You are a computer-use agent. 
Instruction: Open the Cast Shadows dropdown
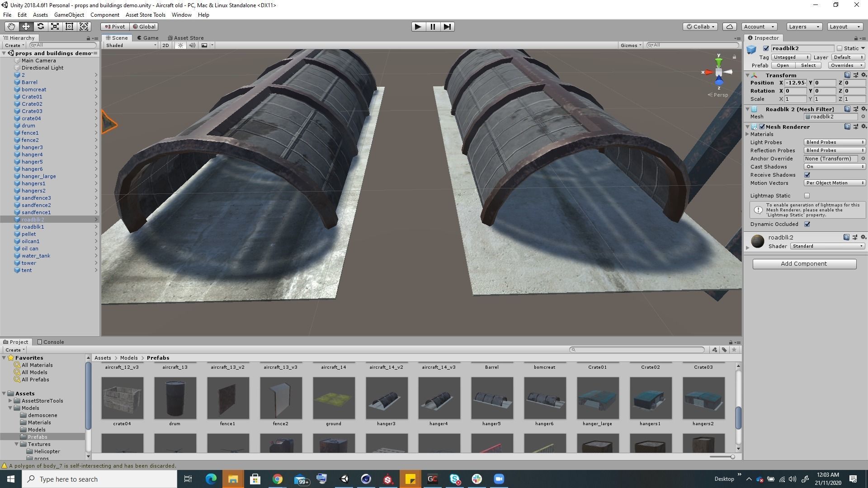pyautogui.click(x=834, y=167)
